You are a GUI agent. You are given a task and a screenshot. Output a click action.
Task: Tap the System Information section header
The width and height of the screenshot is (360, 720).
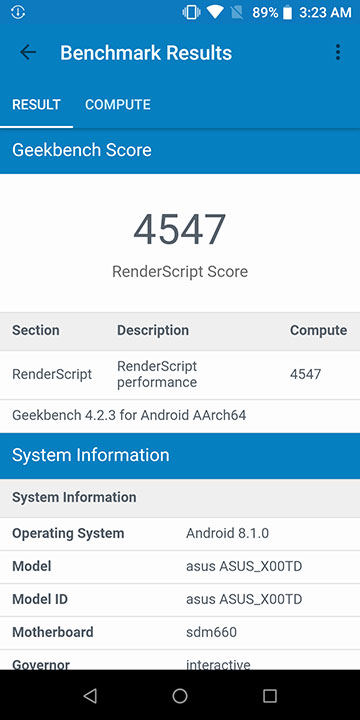pyautogui.click(x=180, y=456)
